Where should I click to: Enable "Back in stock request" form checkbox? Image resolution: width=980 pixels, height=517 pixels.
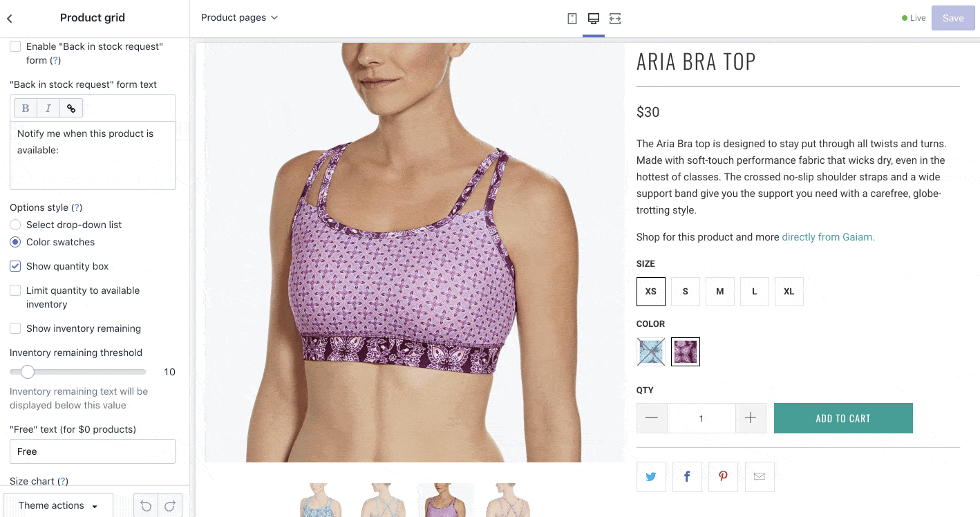point(15,46)
